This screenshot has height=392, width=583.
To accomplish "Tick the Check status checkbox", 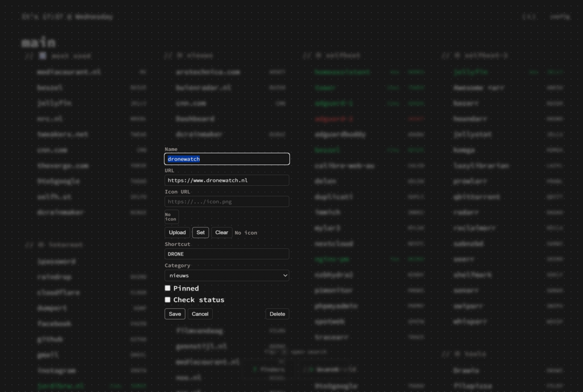I will pos(168,299).
